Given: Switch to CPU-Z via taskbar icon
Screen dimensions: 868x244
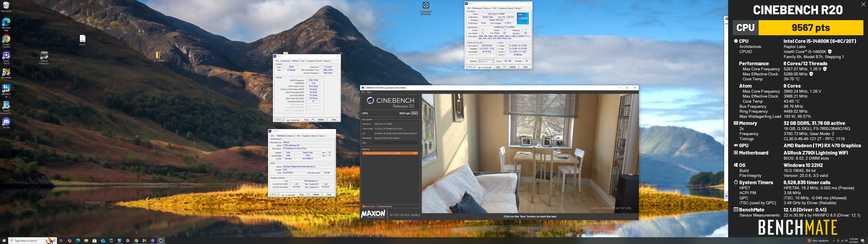Looking at the screenshot, I should pyautogui.click(x=153, y=241).
